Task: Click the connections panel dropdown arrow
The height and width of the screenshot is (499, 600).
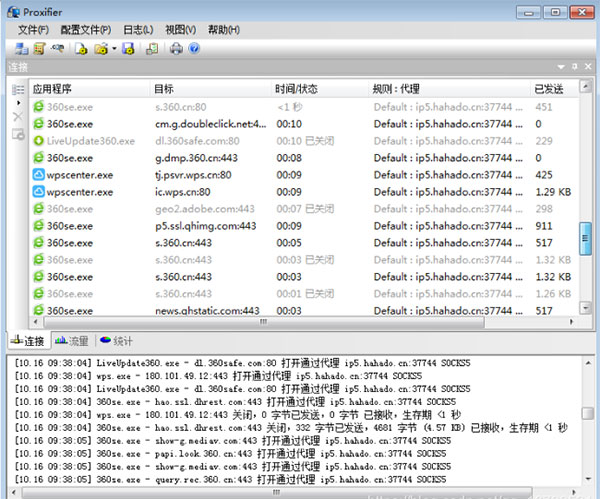Action: [561, 67]
